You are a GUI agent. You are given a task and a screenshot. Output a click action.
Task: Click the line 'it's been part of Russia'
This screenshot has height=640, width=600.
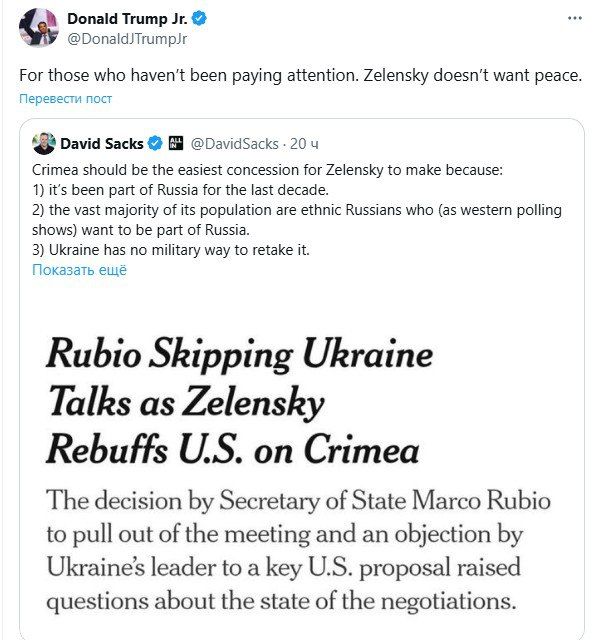pos(180,190)
